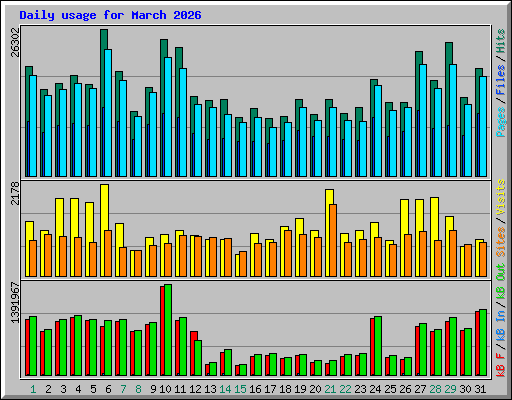Click the 'Hits' legend label

click(x=501, y=41)
